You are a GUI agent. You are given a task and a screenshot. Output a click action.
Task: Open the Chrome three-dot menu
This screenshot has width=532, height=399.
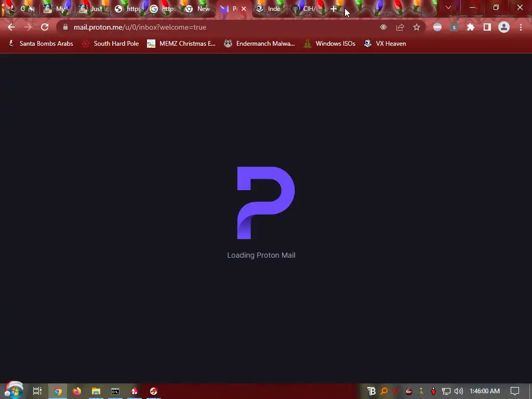521,27
